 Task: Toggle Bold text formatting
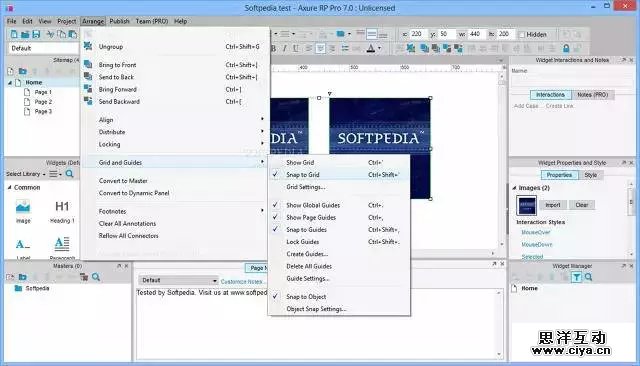273,49
